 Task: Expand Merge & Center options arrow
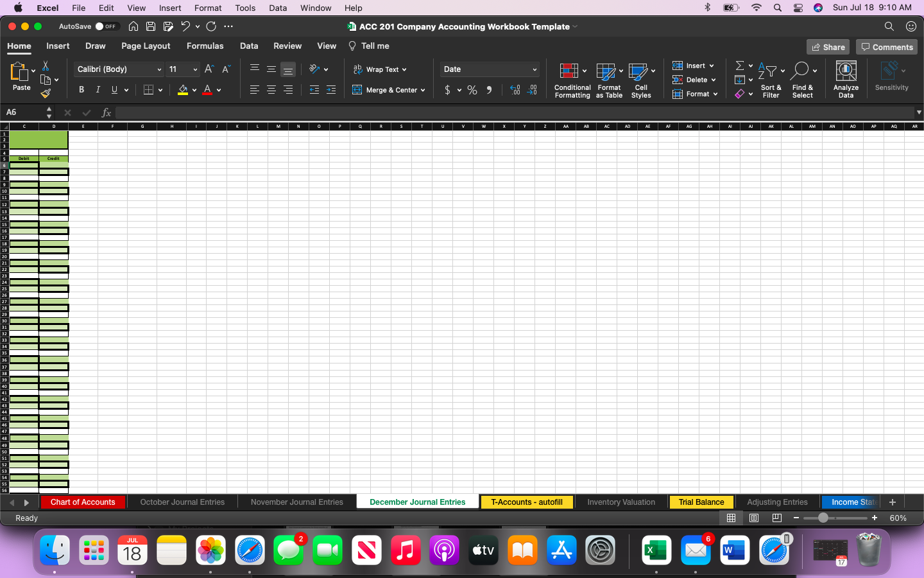[x=423, y=91]
